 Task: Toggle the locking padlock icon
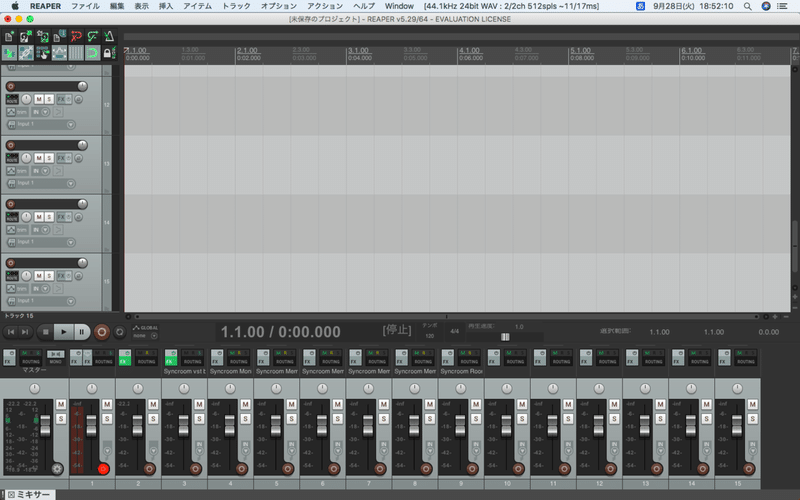(108, 53)
